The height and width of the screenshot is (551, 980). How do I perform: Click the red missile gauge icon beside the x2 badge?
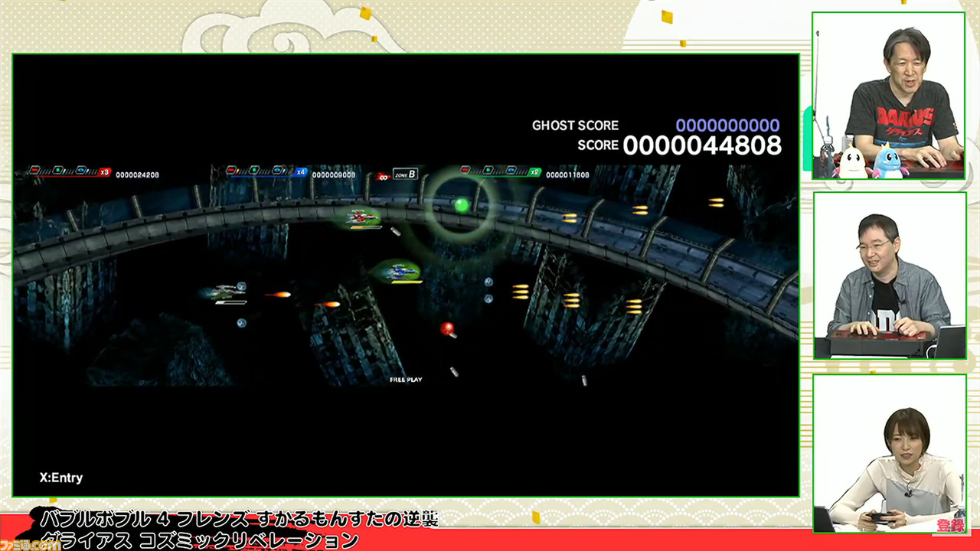(x=466, y=170)
